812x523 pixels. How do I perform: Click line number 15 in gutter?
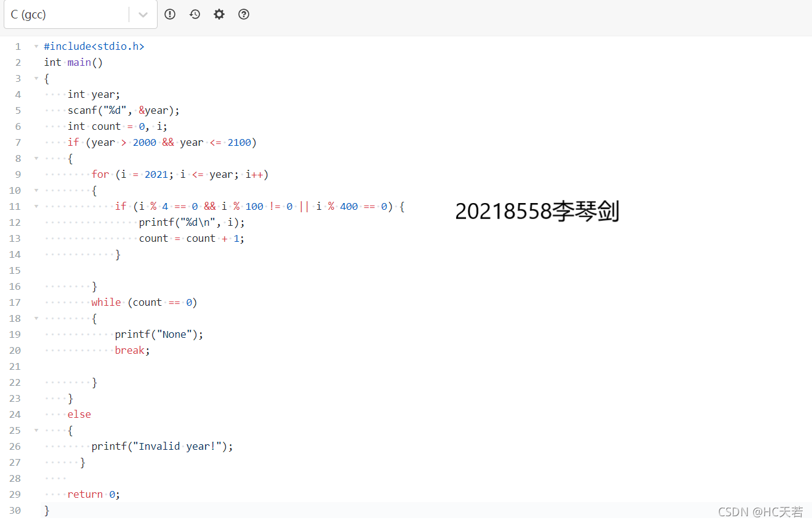15,270
